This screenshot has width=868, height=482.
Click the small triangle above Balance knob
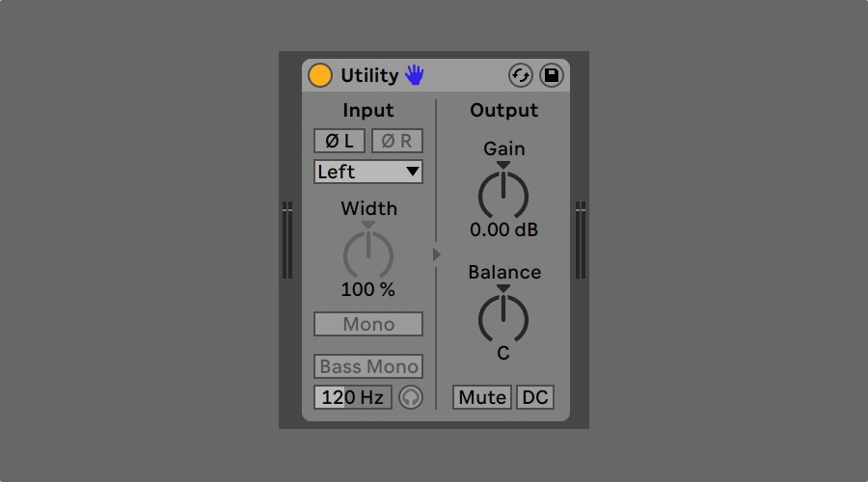[503, 288]
